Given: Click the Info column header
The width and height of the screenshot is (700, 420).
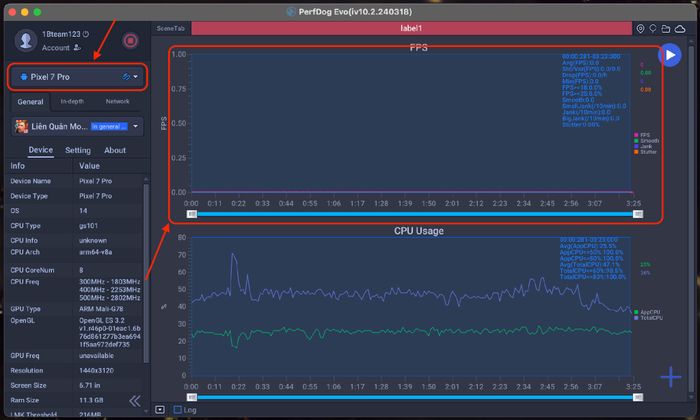Looking at the screenshot, I should 18,166.
